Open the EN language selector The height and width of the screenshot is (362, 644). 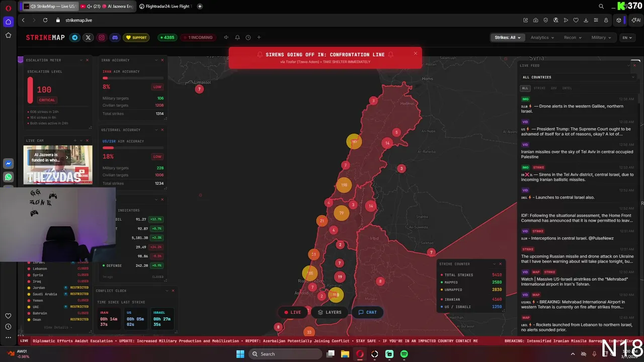pos(627,37)
